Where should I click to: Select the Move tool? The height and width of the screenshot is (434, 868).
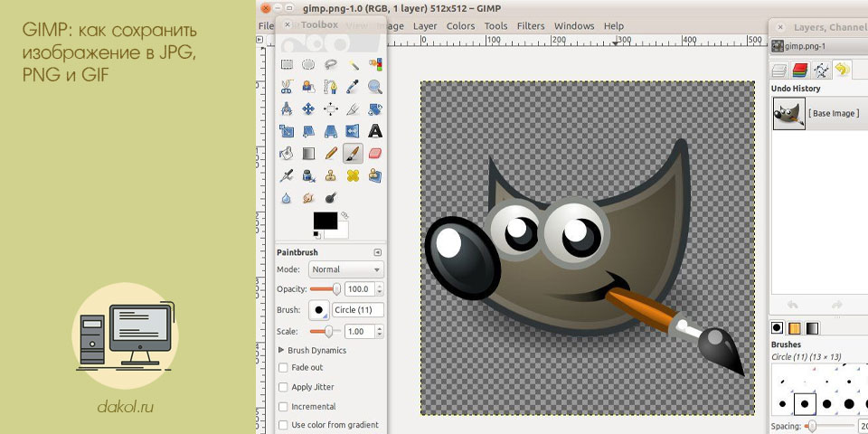coord(308,109)
